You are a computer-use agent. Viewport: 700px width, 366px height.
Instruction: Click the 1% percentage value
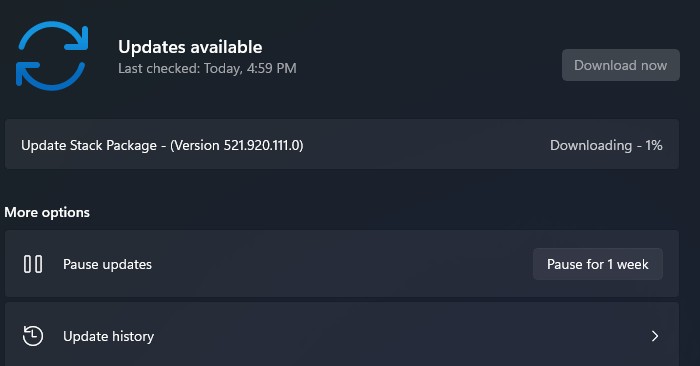point(654,145)
